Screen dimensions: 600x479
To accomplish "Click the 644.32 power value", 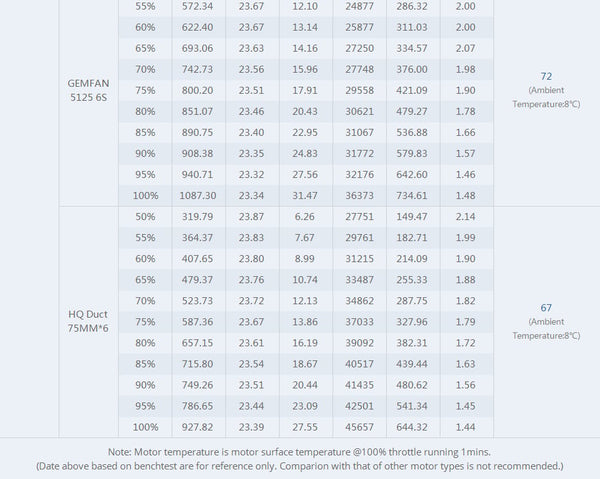I will coord(410,427).
